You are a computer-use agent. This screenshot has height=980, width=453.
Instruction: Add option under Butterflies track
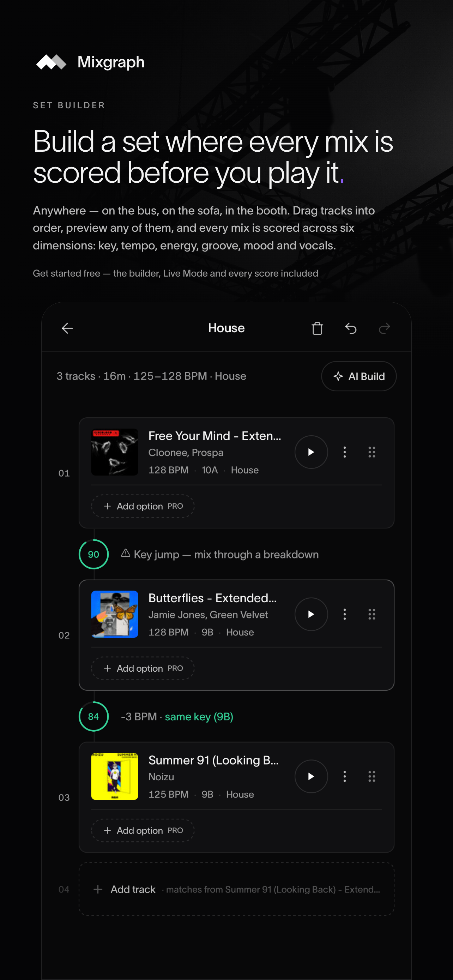point(143,668)
